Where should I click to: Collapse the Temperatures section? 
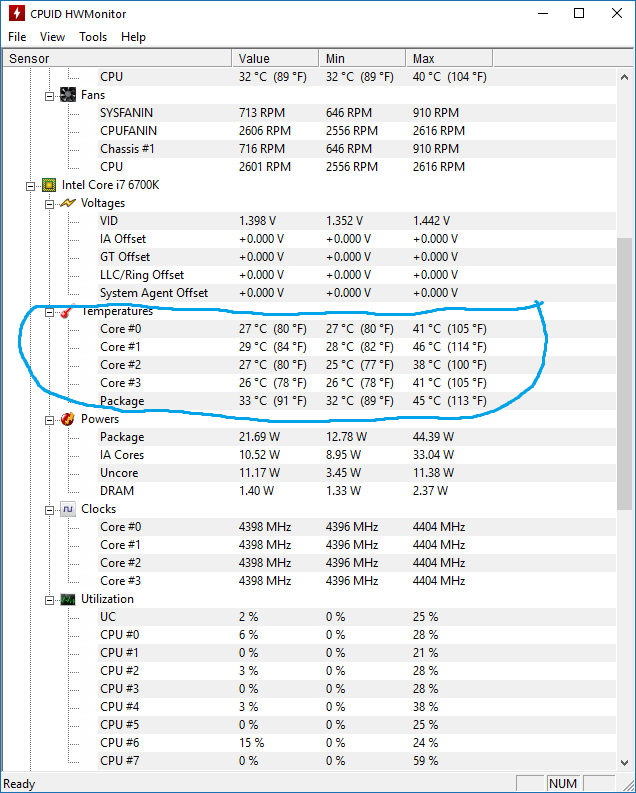(49, 312)
